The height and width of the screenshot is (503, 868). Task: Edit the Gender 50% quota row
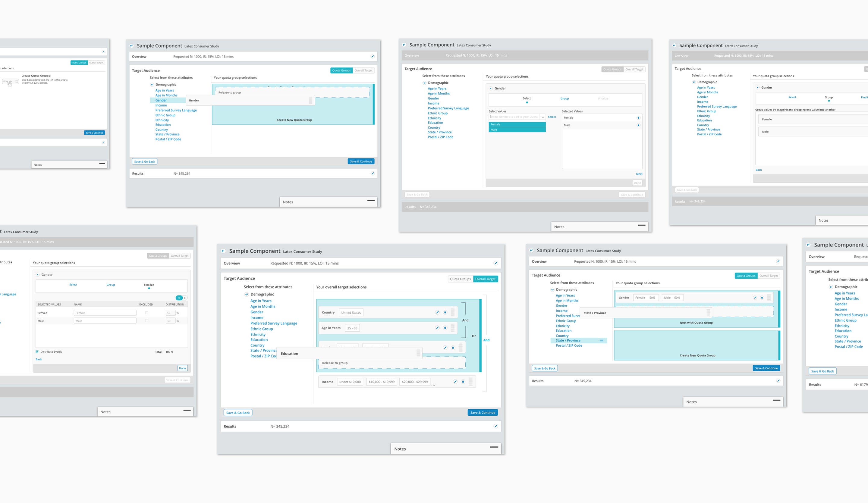755,298
